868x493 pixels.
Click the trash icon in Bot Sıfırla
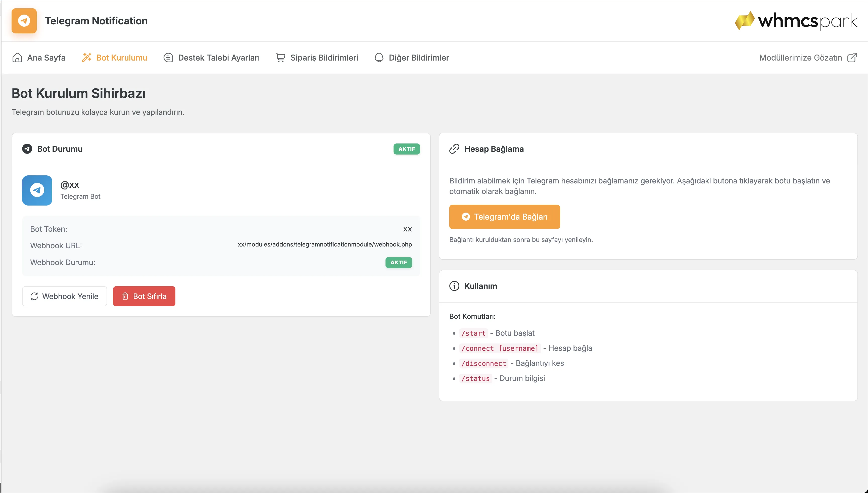pyautogui.click(x=125, y=296)
